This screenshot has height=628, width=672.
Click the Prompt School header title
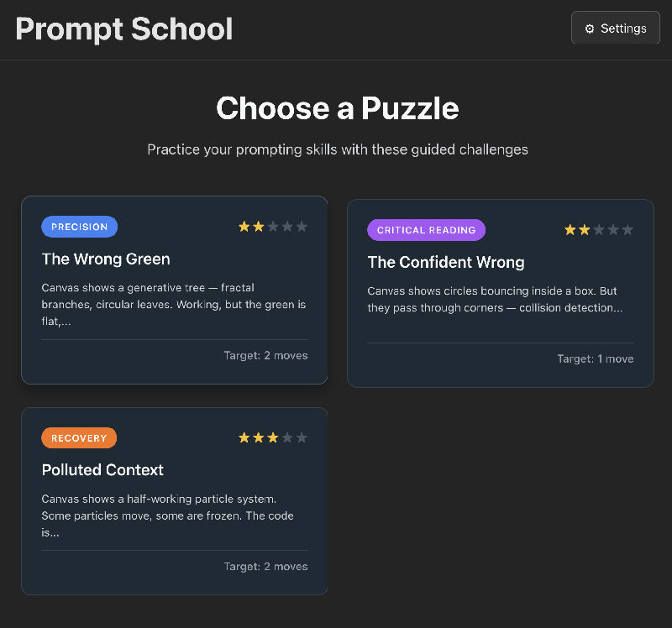click(x=123, y=29)
